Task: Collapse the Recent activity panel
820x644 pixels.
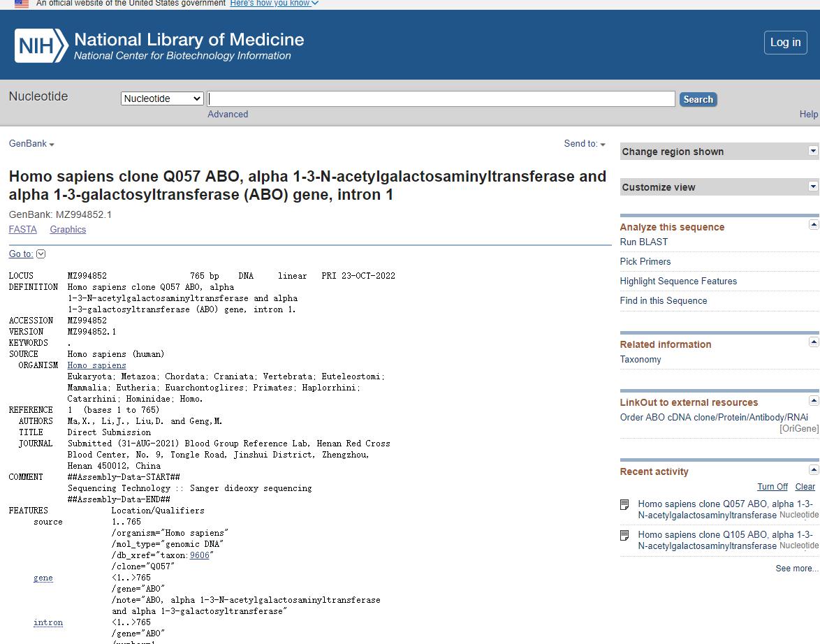Action: coord(813,469)
